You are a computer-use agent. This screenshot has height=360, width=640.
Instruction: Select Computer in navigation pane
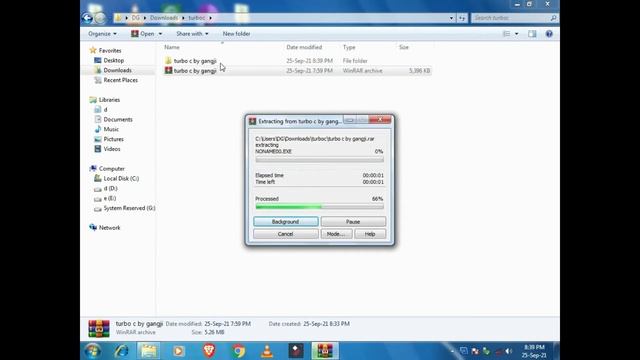111,169
